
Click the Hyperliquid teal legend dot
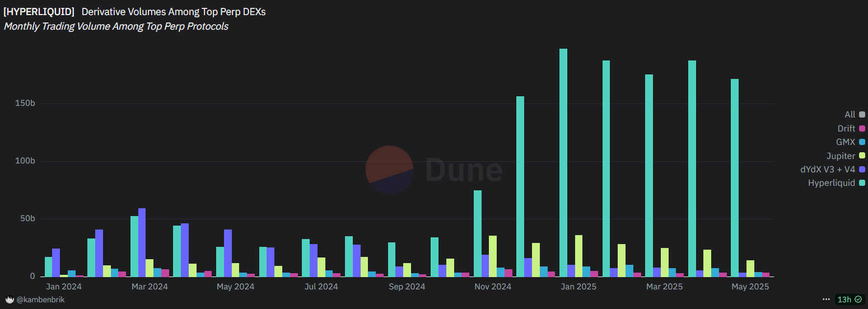point(863,183)
